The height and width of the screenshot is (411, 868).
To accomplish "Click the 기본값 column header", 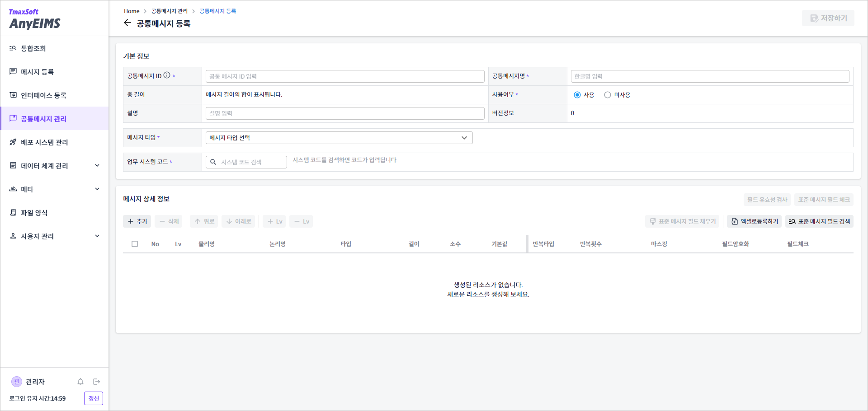I will tap(500, 244).
